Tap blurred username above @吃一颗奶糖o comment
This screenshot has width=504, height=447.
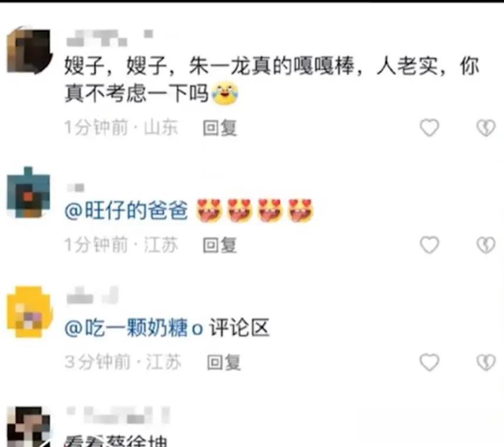[x=92, y=295]
